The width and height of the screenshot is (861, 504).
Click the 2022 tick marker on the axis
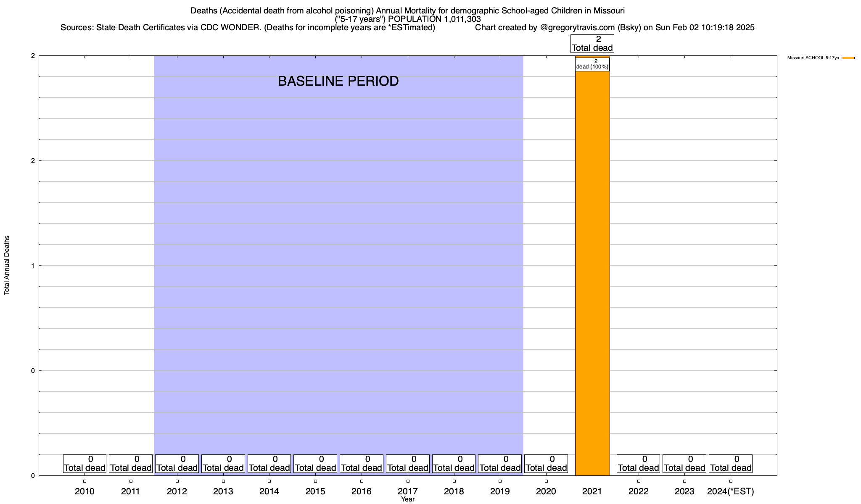639,481
